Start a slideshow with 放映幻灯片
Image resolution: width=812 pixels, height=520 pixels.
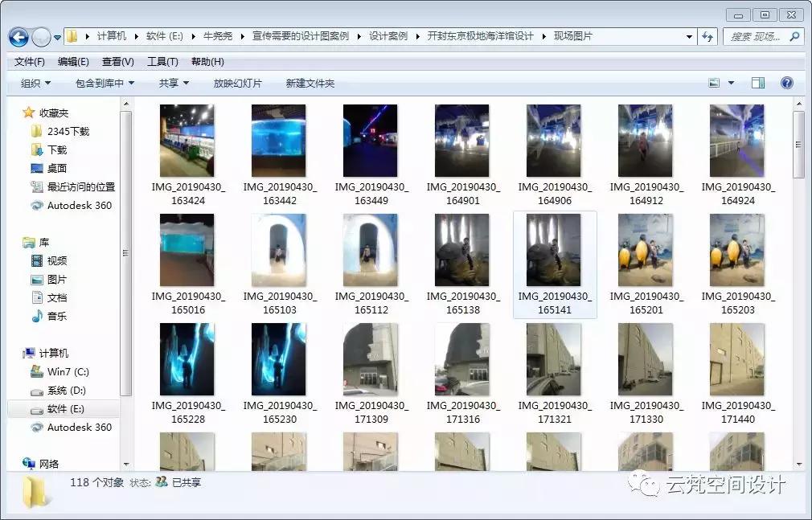point(238,83)
